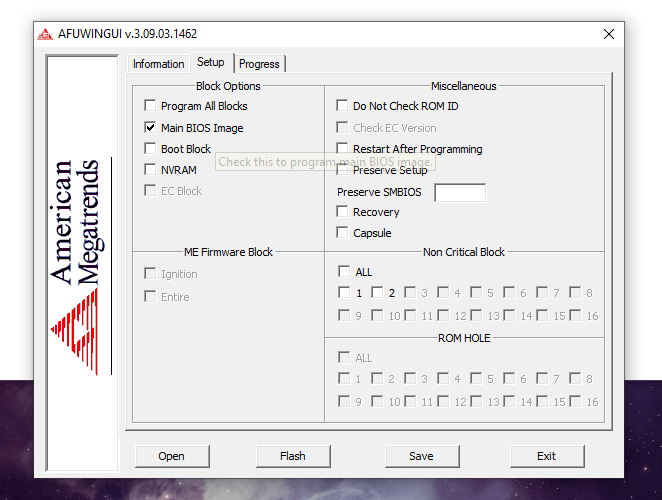This screenshot has width=662, height=500.
Task: Enable Program All Blocks checkbox
Action: (x=150, y=105)
